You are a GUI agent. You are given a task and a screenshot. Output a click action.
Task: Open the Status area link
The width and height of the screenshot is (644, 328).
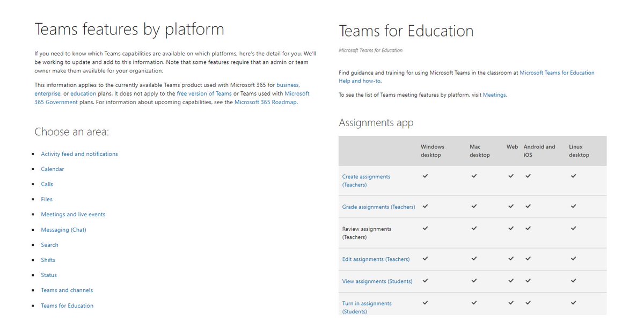(x=49, y=275)
